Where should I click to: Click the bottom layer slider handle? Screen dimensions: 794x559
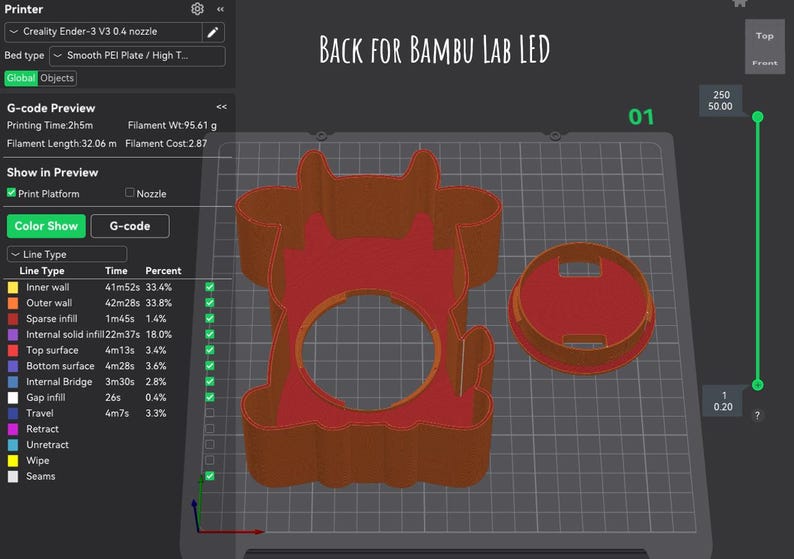tap(758, 385)
